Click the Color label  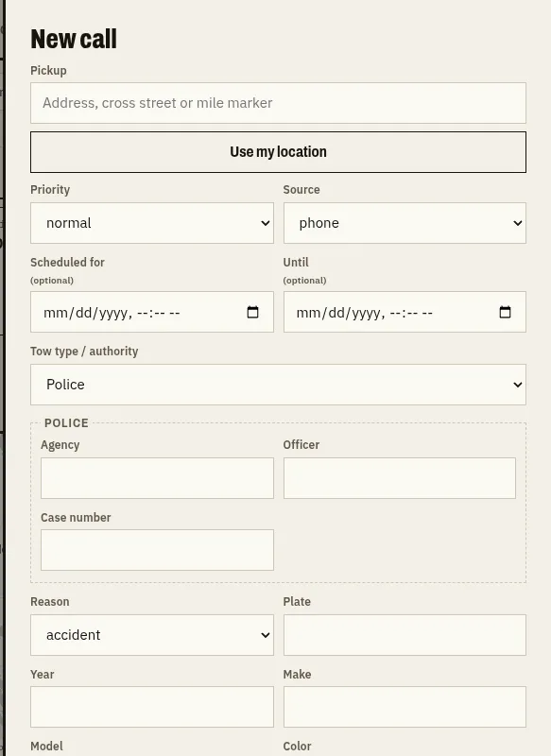pos(297,746)
